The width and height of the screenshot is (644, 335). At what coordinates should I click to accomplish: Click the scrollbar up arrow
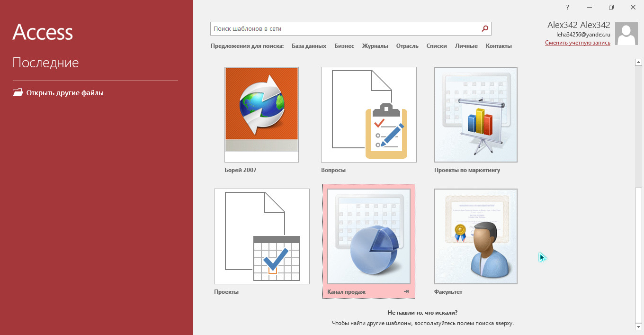pos(638,62)
